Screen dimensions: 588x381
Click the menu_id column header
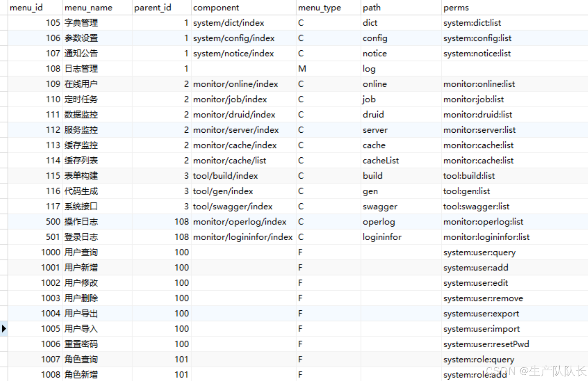(x=26, y=8)
